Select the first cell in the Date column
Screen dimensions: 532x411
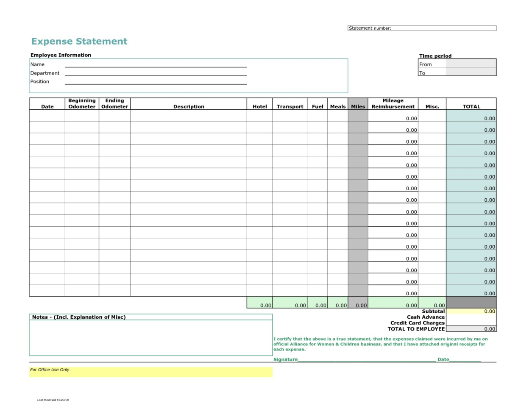(47, 118)
